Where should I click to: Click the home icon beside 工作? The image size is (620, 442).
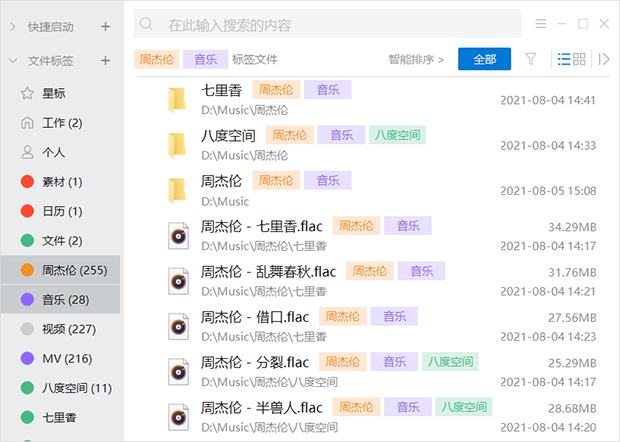27,123
